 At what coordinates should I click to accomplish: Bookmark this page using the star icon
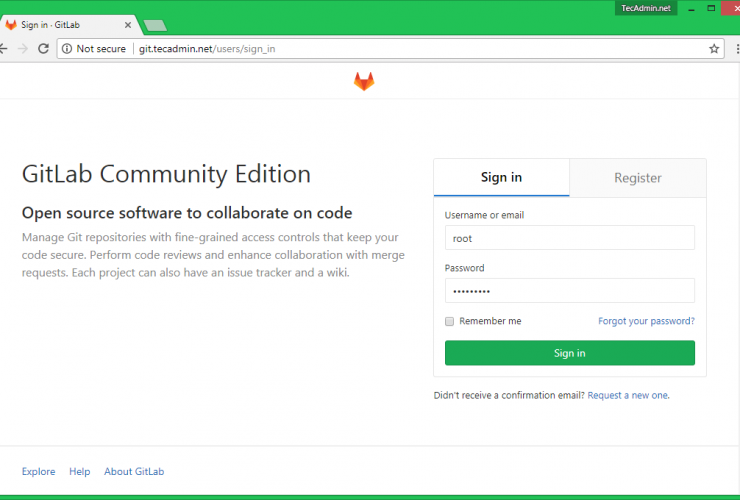click(x=714, y=48)
